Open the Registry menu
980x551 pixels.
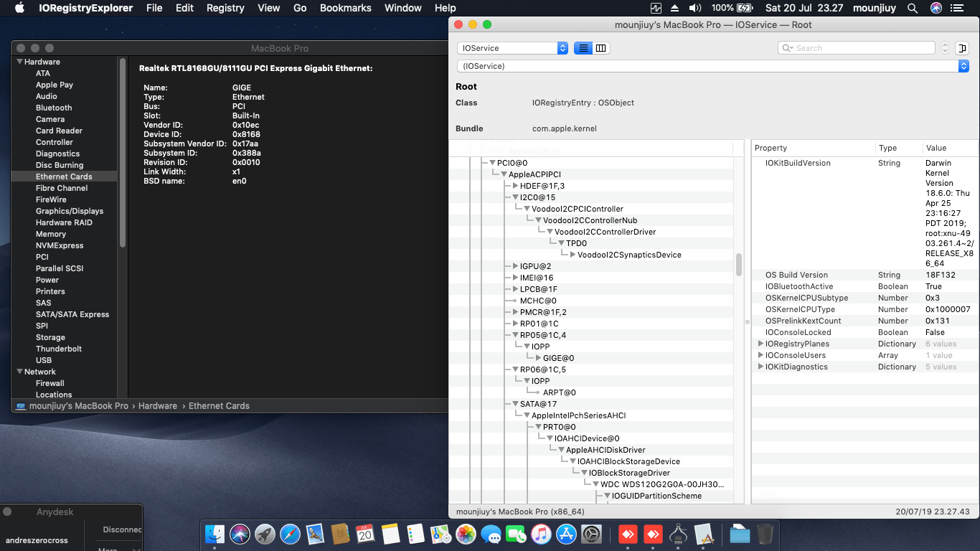(x=225, y=8)
